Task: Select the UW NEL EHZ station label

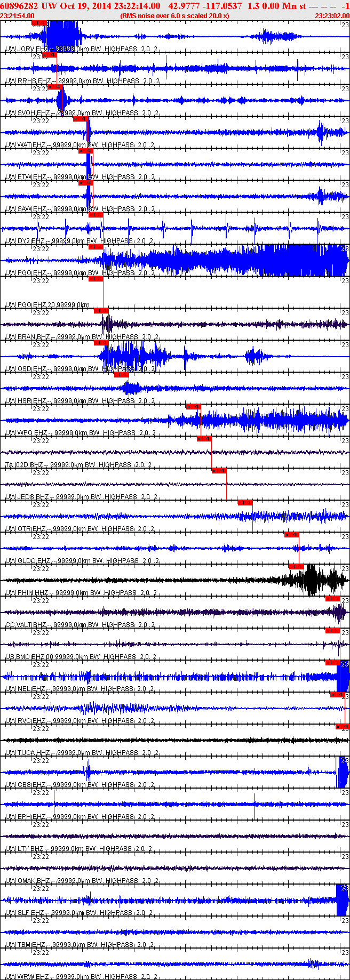Action: tap(80, 689)
